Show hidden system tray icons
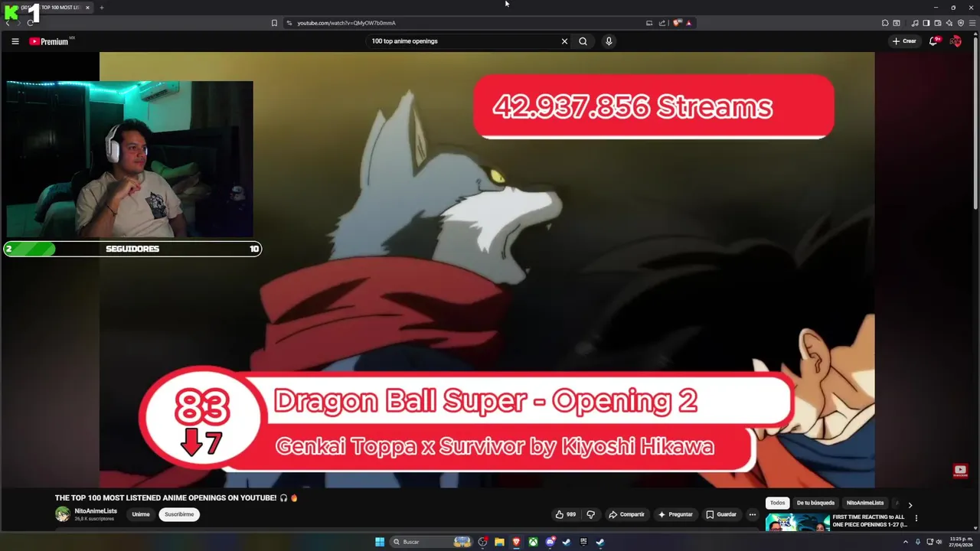 [905, 542]
